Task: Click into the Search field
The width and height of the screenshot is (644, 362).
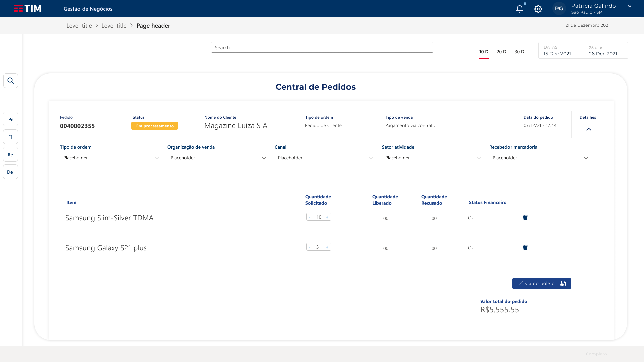Action: pos(322,48)
